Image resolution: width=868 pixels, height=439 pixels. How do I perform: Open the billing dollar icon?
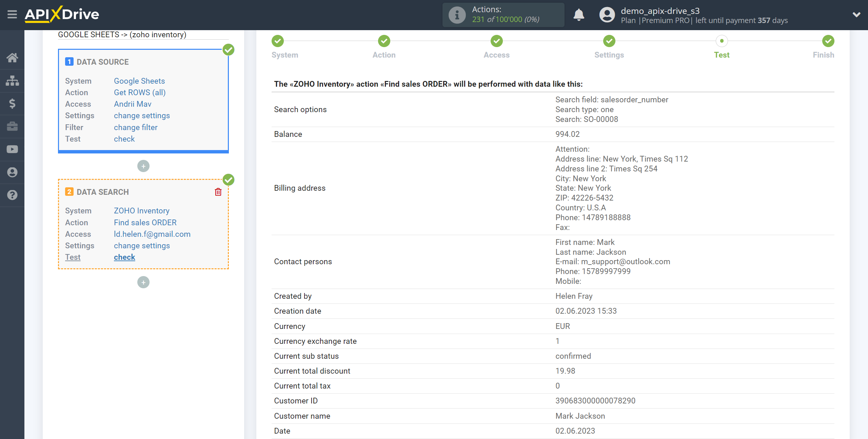point(12,103)
